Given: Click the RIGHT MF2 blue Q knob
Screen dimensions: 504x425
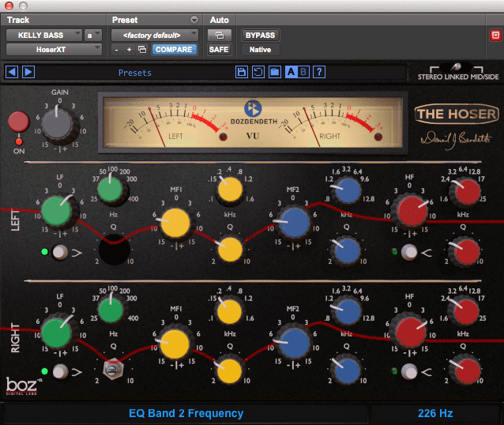Looking at the screenshot, I should pyautogui.click(x=347, y=370).
